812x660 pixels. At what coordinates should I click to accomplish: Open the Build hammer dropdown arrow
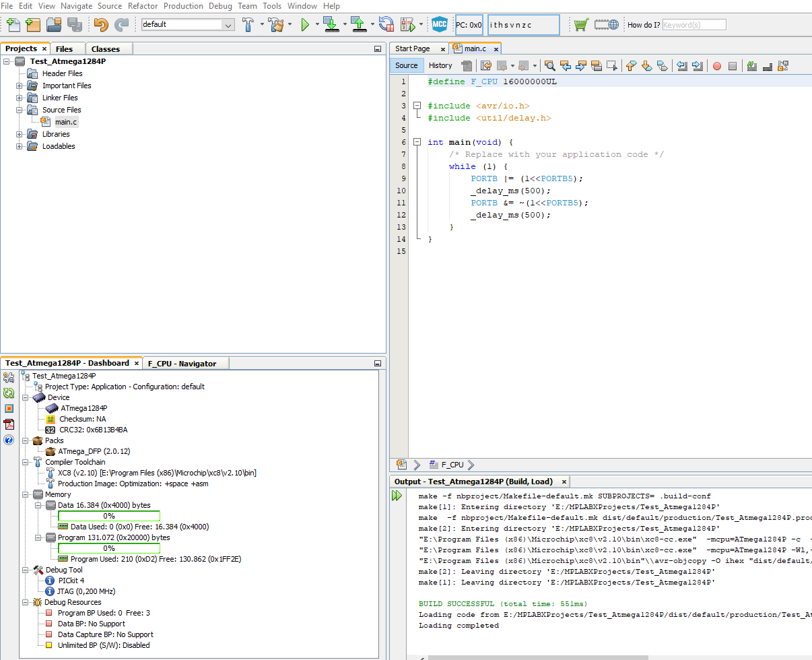262,25
